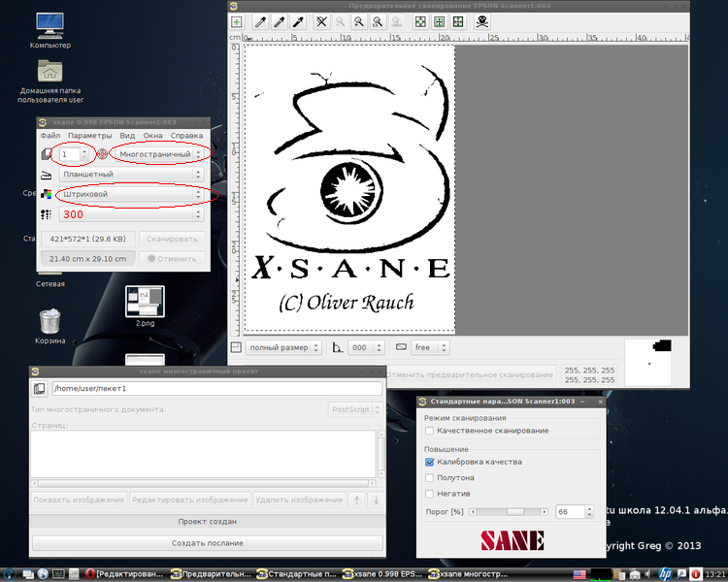Click the Порог value stepper showing 66
This screenshot has height=582, width=728.
click(x=576, y=511)
